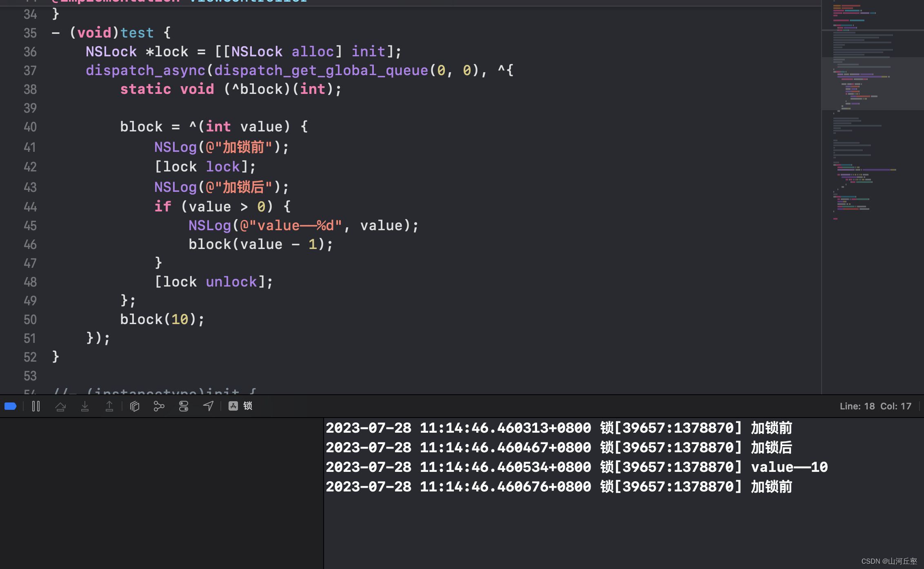Click the Step Over debug icon
The image size is (924, 569).
(60, 406)
